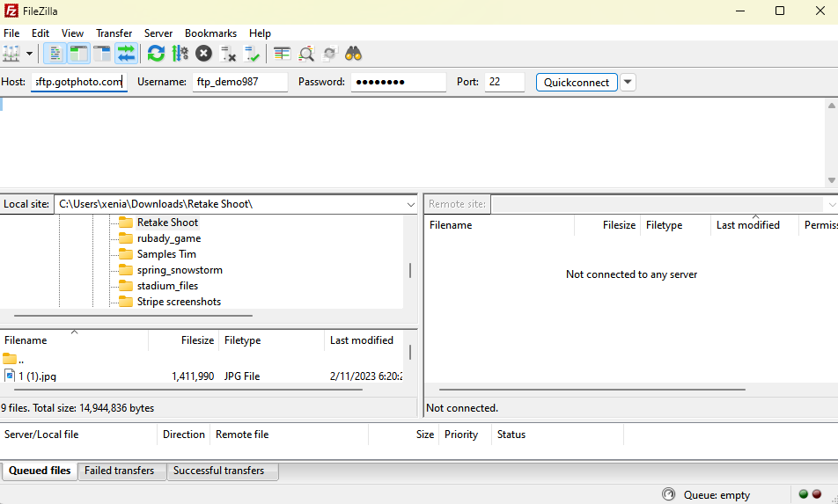Focus the Port input field
This screenshot has width=838, height=504.
click(504, 82)
